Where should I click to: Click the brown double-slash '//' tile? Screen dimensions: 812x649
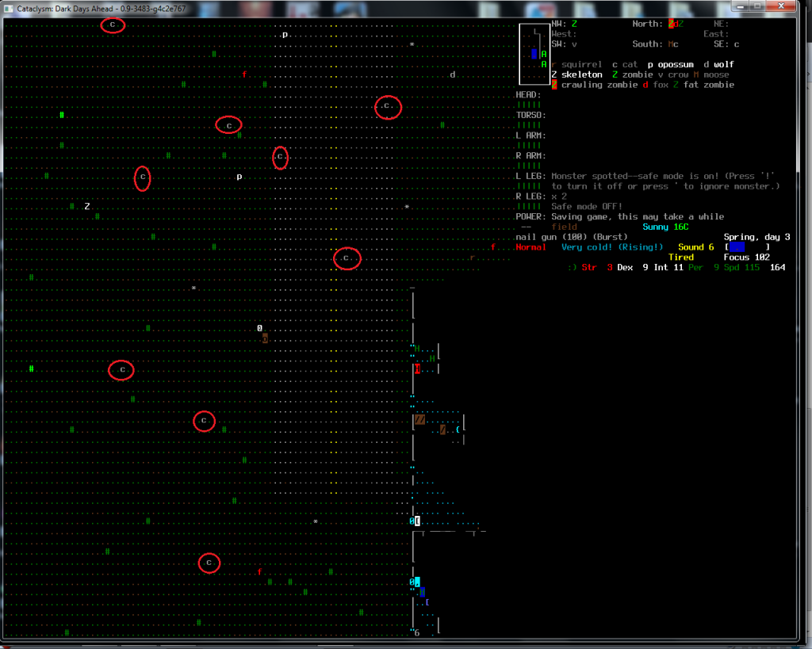pos(420,420)
